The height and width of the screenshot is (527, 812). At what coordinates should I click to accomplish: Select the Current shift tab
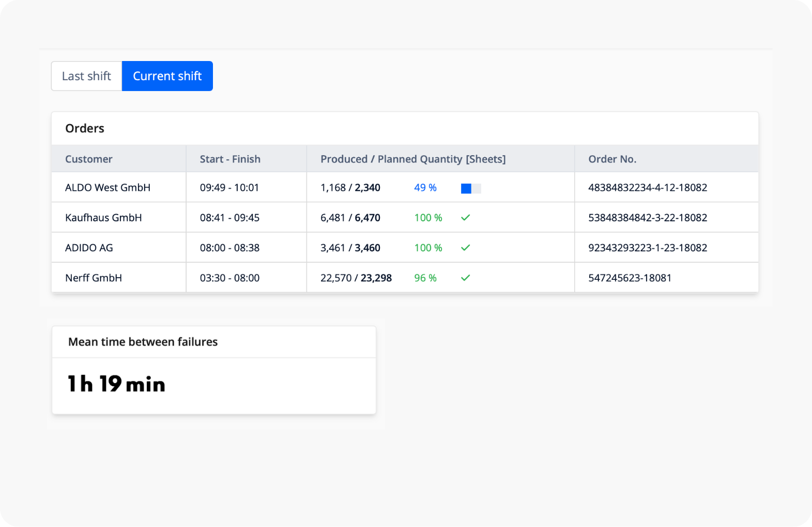coord(167,76)
